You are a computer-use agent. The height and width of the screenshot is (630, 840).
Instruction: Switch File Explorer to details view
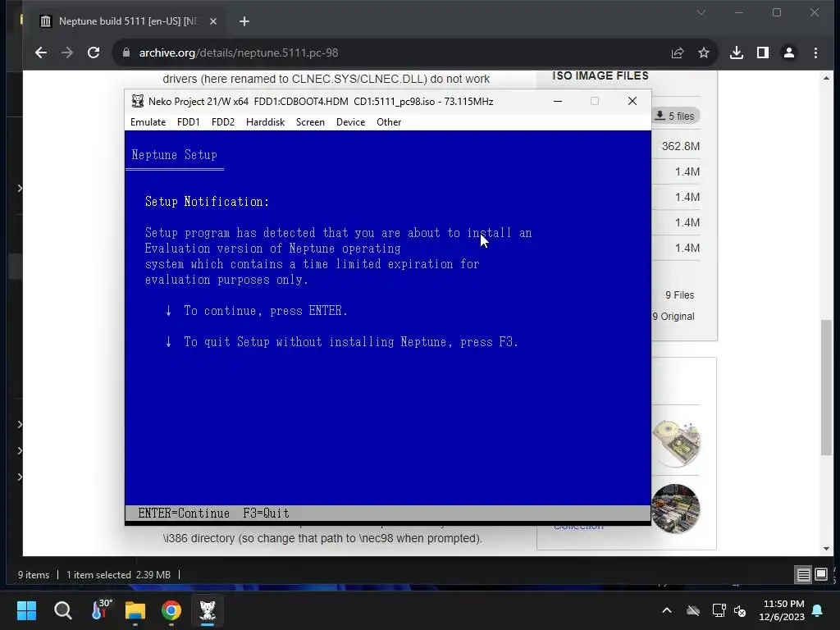click(x=804, y=575)
